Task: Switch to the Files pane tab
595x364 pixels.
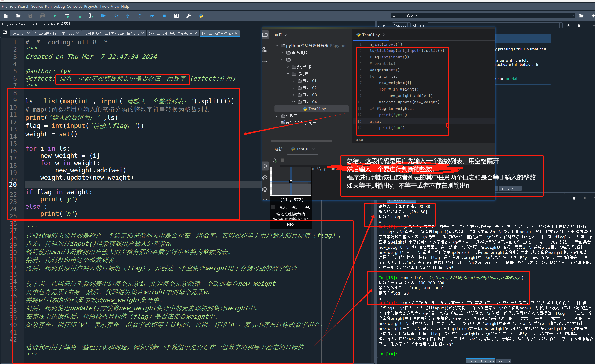Action: [516, 189]
